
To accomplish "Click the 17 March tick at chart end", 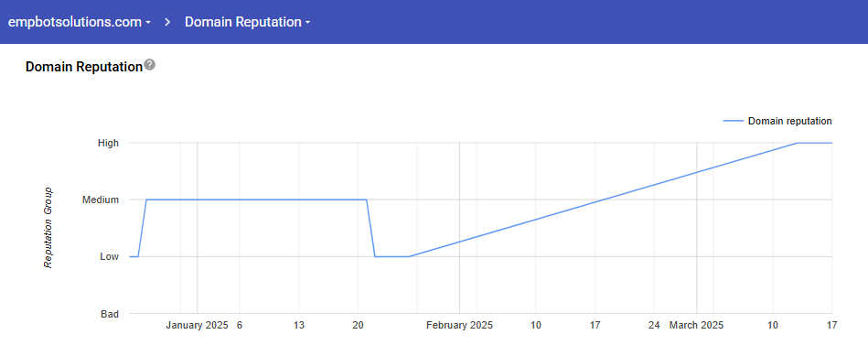I will pyautogui.click(x=832, y=326).
